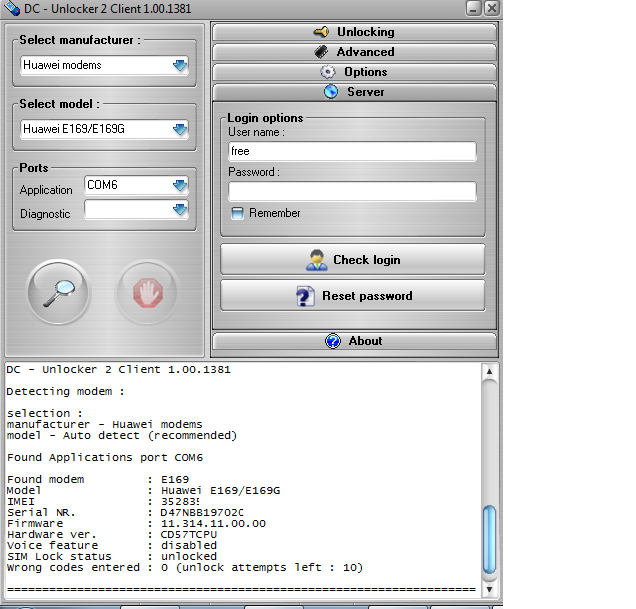
Task: Click the red stop hand button
Action: tap(148, 292)
